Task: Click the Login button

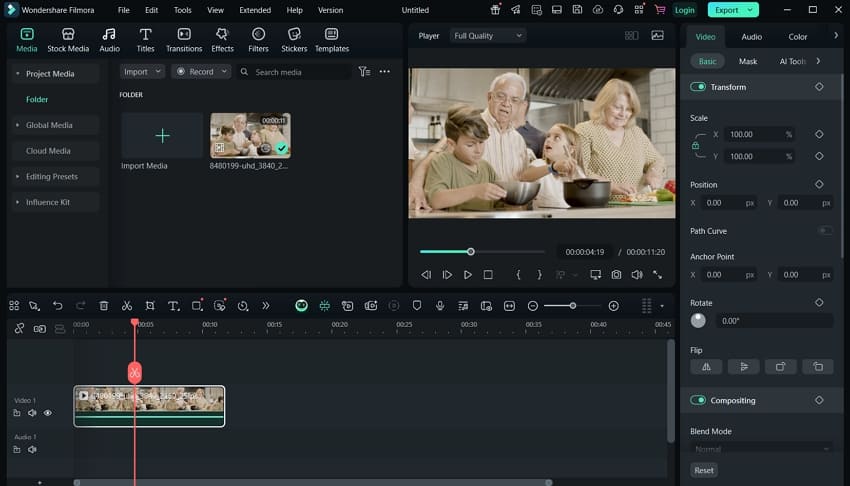Action: [684, 10]
